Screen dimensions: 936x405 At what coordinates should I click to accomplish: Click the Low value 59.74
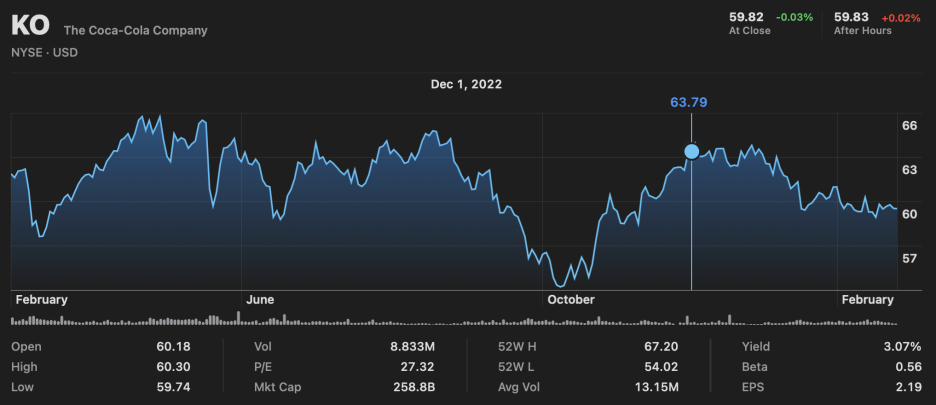(175, 387)
